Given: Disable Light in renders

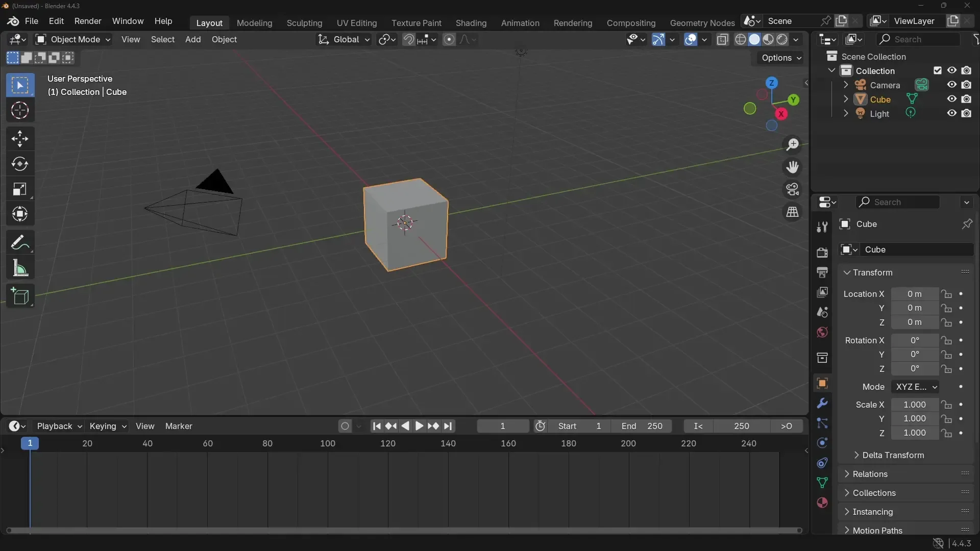Looking at the screenshot, I should coord(966,113).
